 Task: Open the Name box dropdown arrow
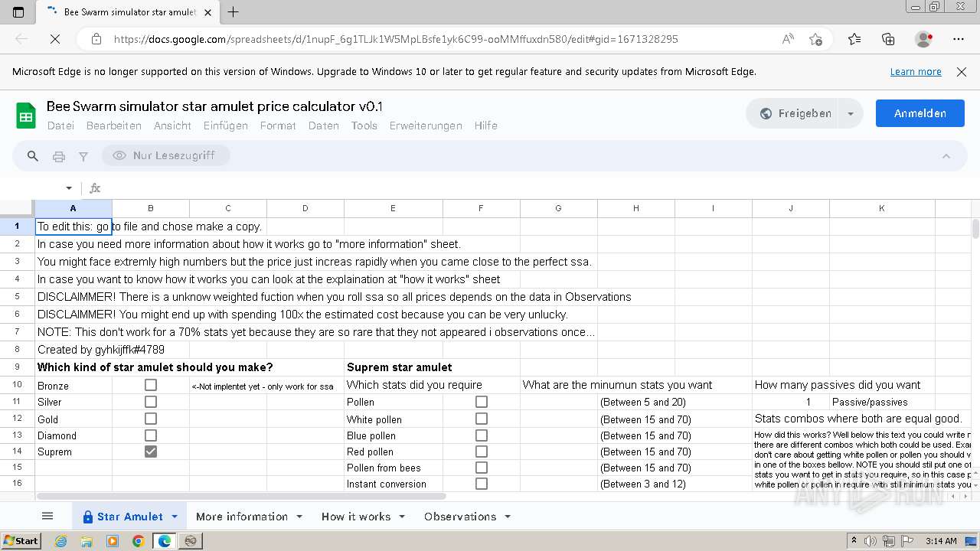point(69,188)
